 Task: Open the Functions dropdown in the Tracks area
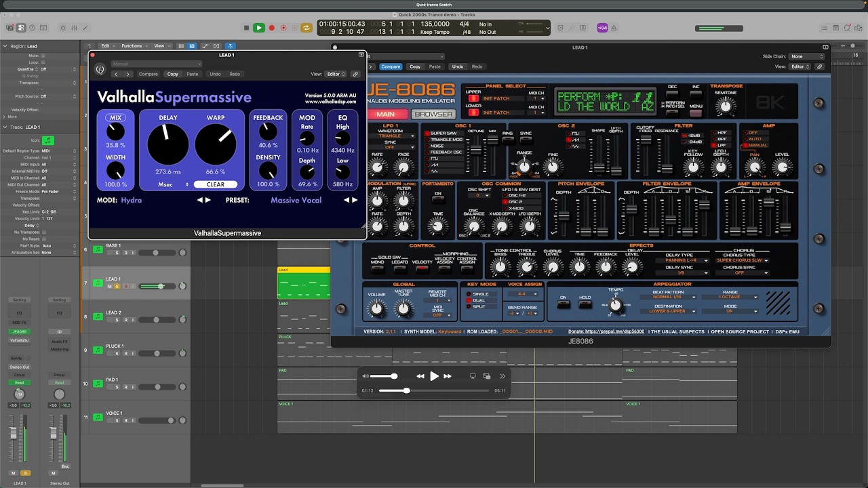[134, 46]
